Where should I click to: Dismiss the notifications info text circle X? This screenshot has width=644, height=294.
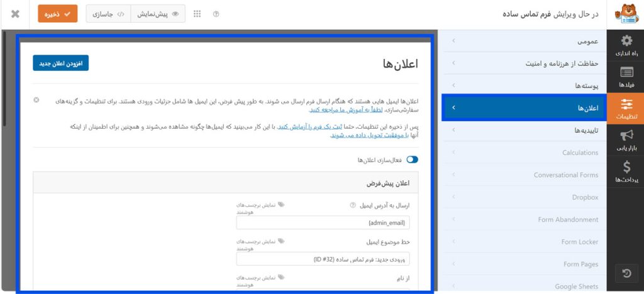[x=36, y=100]
